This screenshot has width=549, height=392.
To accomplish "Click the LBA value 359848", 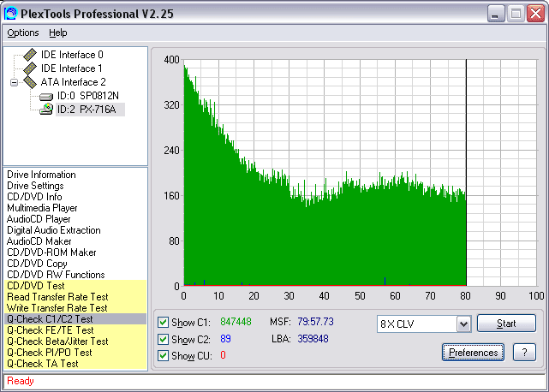I will [x=313, y=338].
